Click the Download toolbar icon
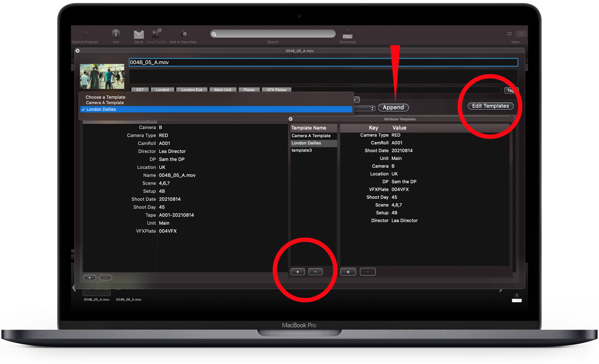 point(347,34)
